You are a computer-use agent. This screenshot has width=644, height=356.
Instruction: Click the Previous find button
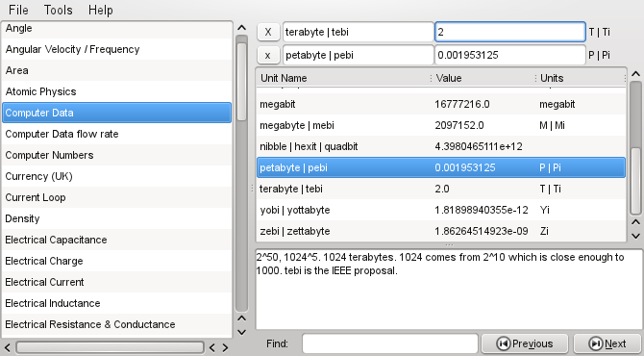click(525, 343)
